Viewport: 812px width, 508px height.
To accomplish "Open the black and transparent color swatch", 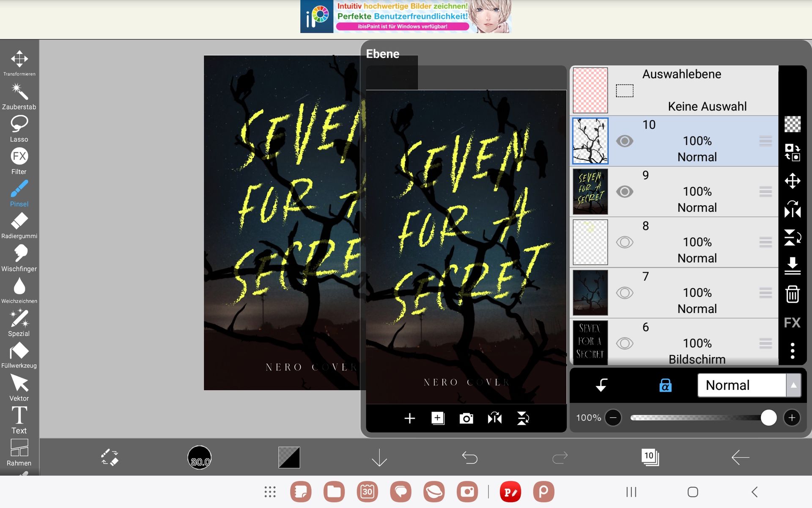I will [x=289, y=458].
